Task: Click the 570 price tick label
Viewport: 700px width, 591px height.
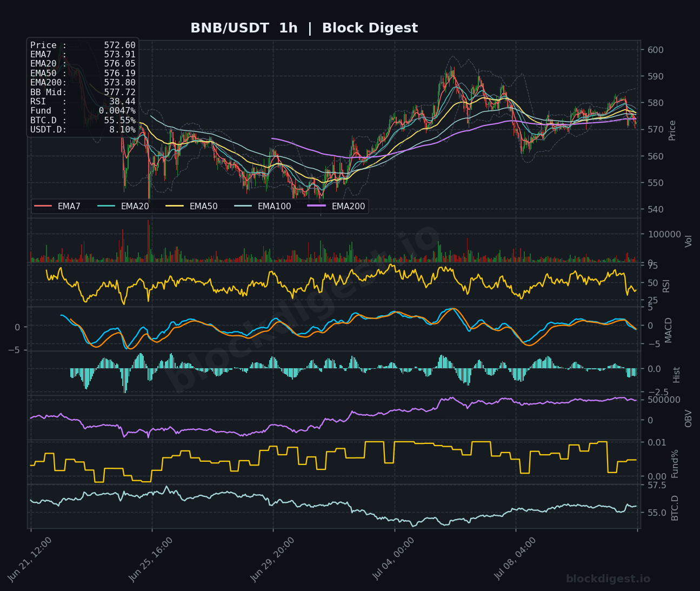Action: tap(655, 129)
